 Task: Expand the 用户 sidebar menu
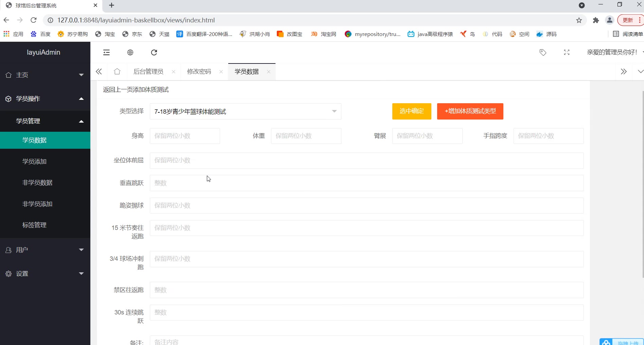pyautogui.click(x=45, y=250)
